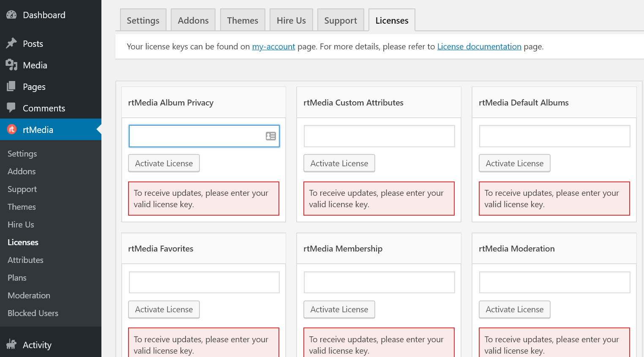Open Licenses from the rtMedia submenu

[23, 242]
